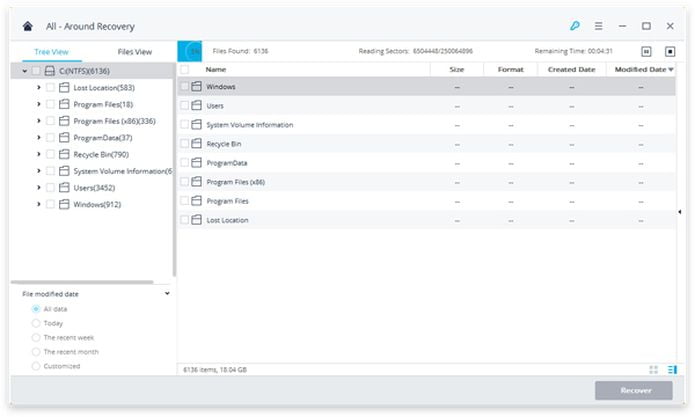
Task: Select the All data radio button
Action: point(36,309)
